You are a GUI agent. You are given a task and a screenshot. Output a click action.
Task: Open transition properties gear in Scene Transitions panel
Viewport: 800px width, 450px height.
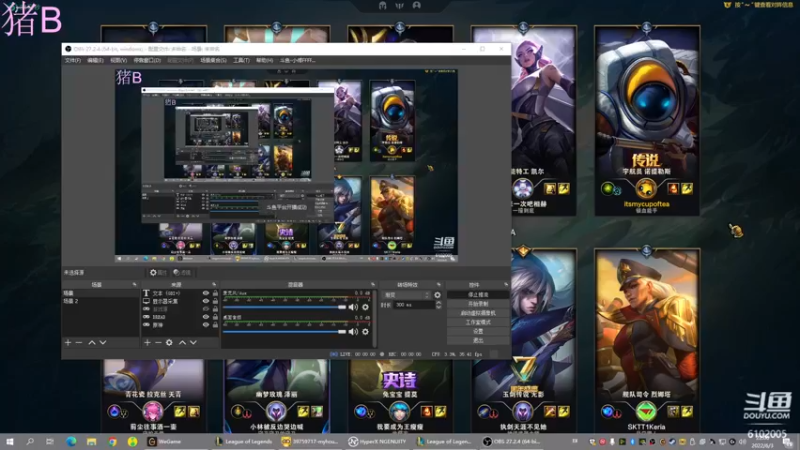(437, 295)
